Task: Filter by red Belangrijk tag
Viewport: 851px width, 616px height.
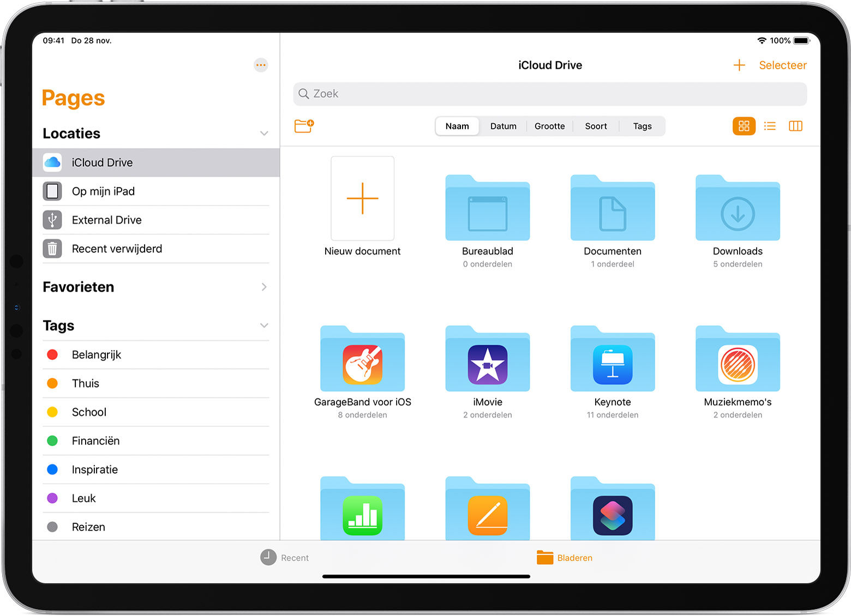Action: point(156,355)
